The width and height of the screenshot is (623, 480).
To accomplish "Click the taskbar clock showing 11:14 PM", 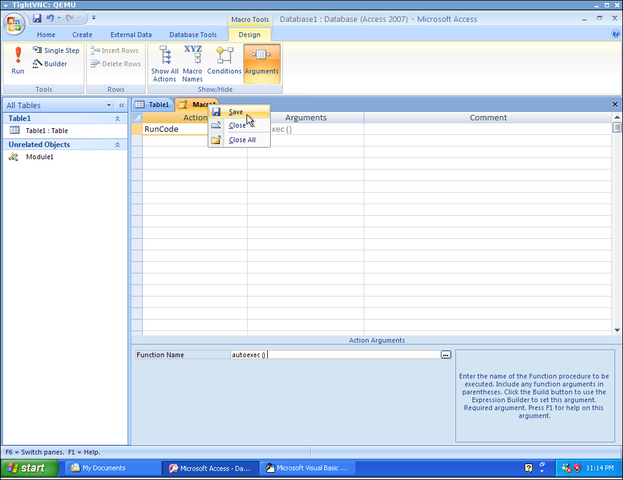I will (x=600, y=468).
